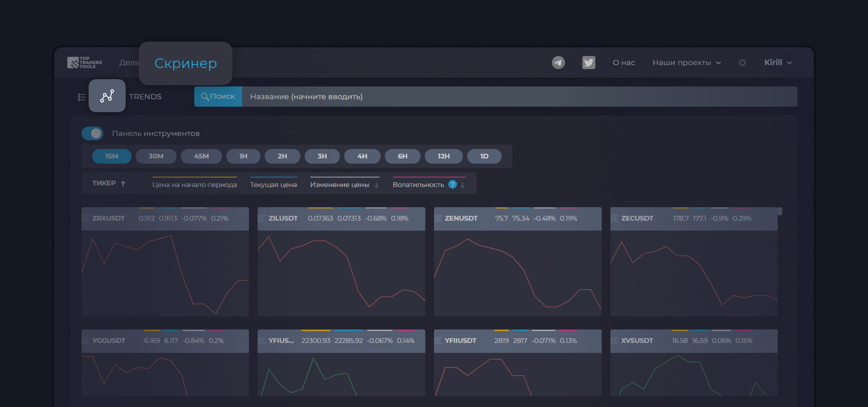Click the volatility help question icon

pyautogui.click(x=453, y=185)
